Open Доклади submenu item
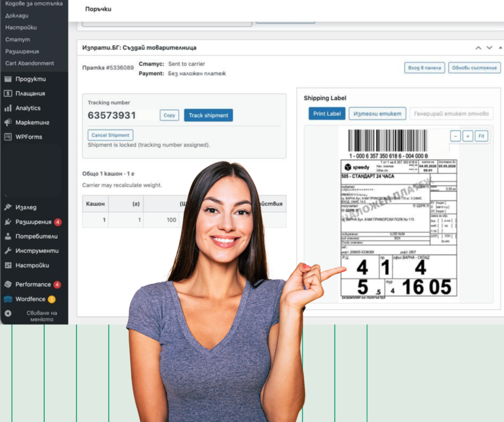 click(17, 15)
